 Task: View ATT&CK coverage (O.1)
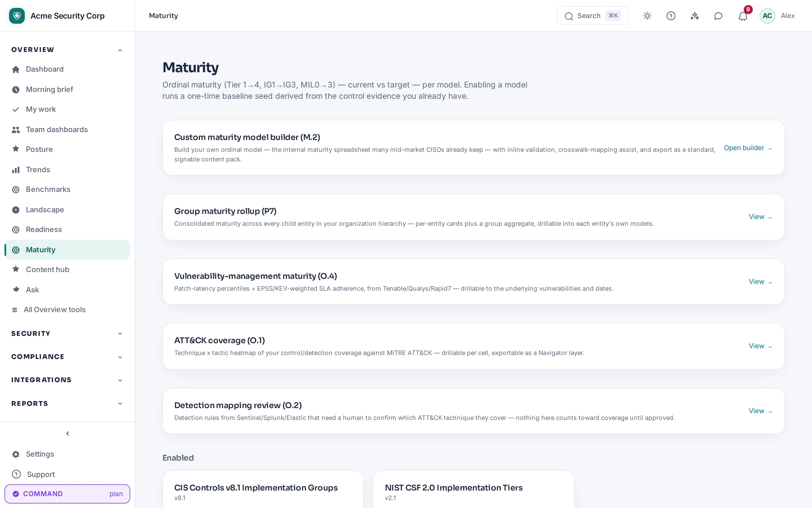(760, 346)
